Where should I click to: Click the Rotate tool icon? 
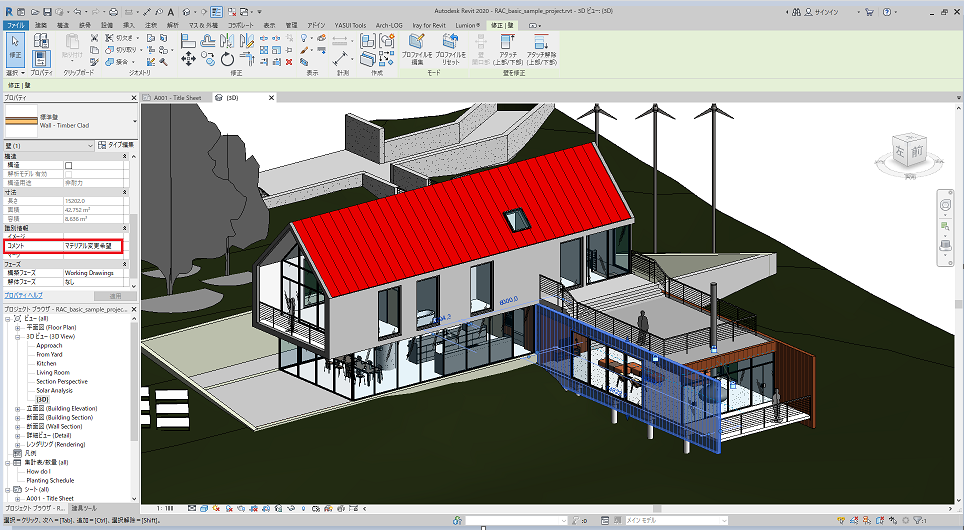pos(227,59)
